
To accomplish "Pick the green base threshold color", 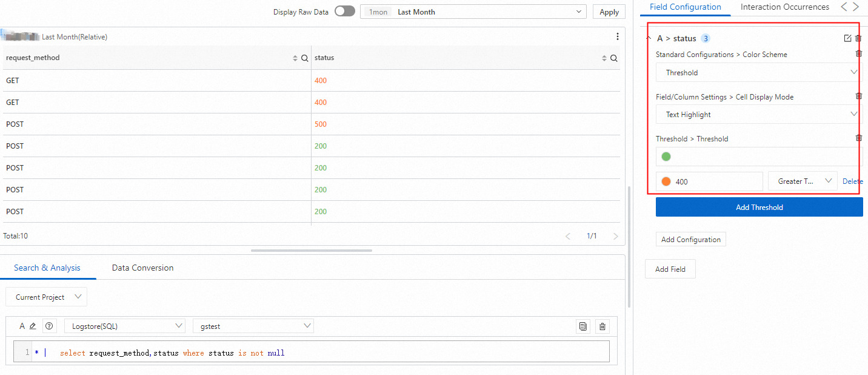I will [x=666, y=157].
